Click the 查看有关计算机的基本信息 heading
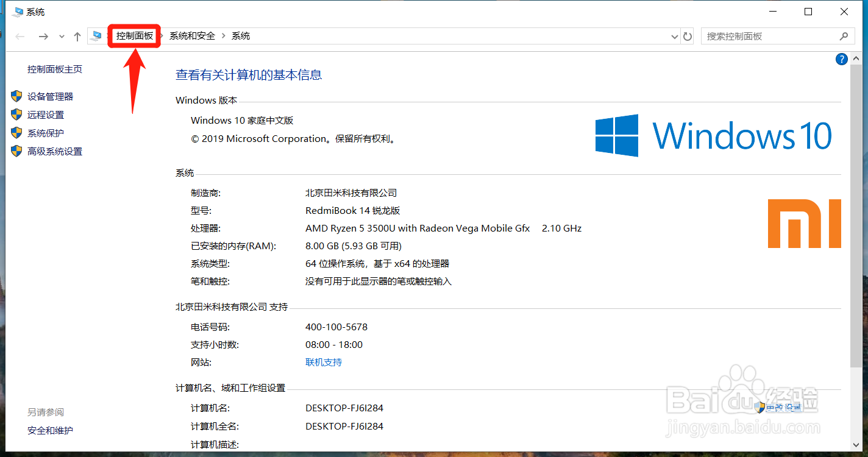 point(249,75)
